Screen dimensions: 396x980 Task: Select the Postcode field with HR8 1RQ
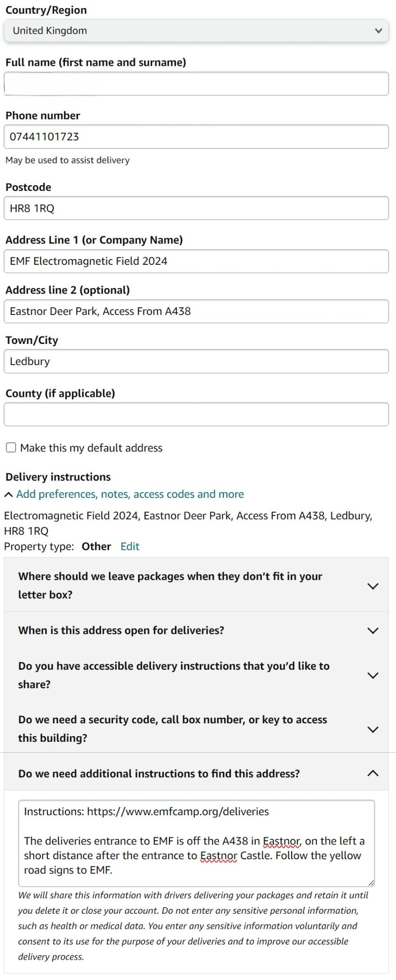pyautogui.click(x=196, y=208)
